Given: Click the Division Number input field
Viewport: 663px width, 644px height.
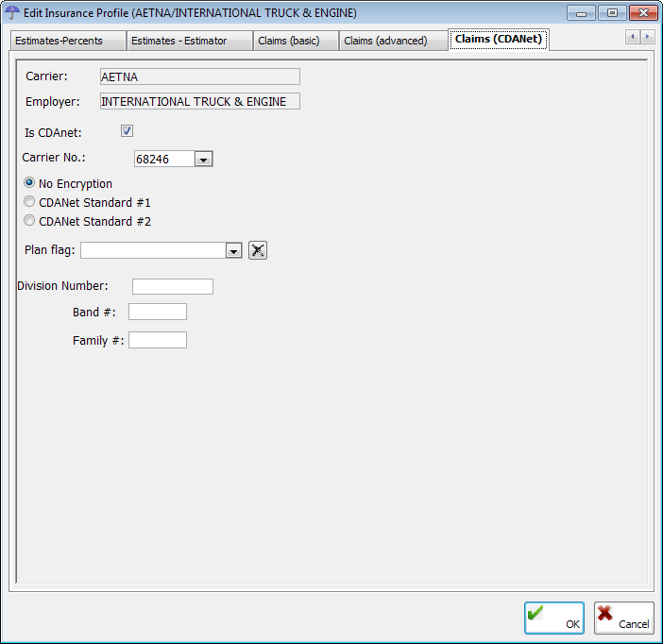Looking at the screenshot, I should 173,286.
